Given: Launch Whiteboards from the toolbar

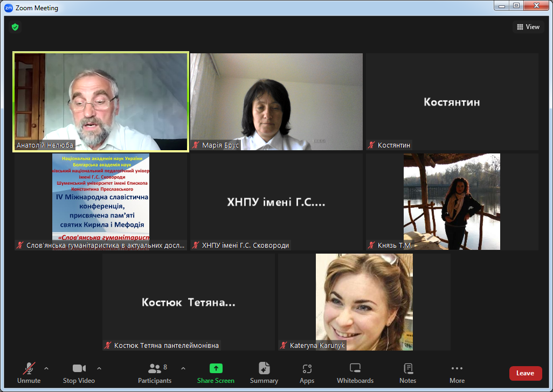Looking at the screenshot, I should pyautogui.click(x=355, y=373).
